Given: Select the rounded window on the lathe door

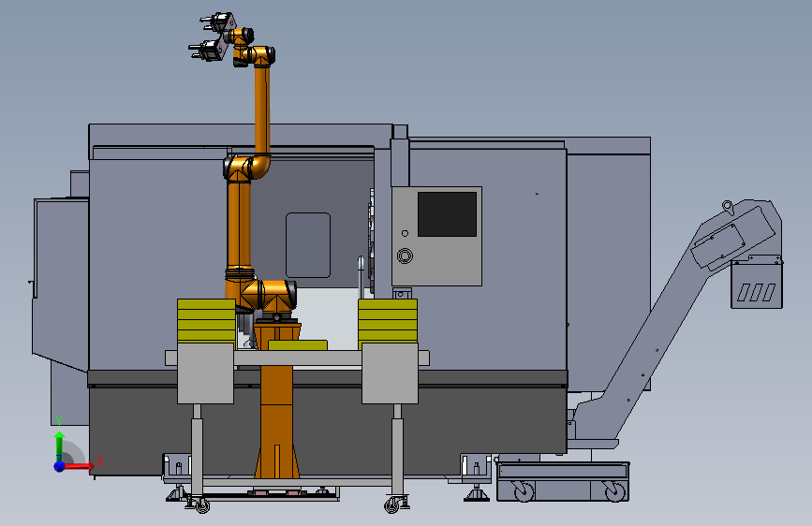Looking at the screenshot, I should pos(308,245).
